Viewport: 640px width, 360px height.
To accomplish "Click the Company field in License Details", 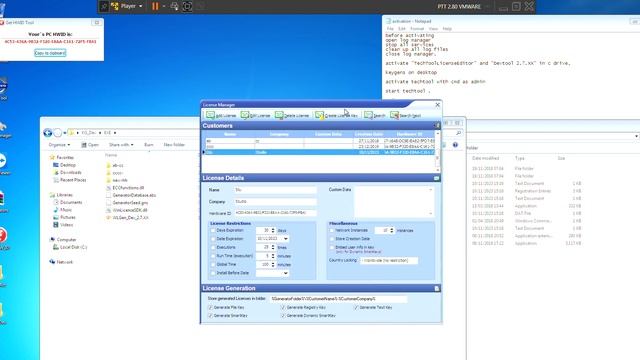I will click(275, 201).
